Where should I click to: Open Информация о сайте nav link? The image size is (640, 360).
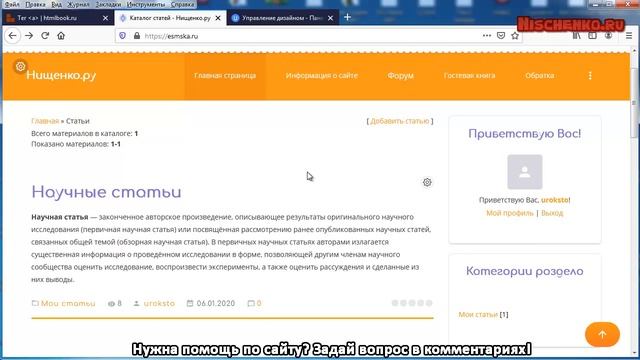322,76
